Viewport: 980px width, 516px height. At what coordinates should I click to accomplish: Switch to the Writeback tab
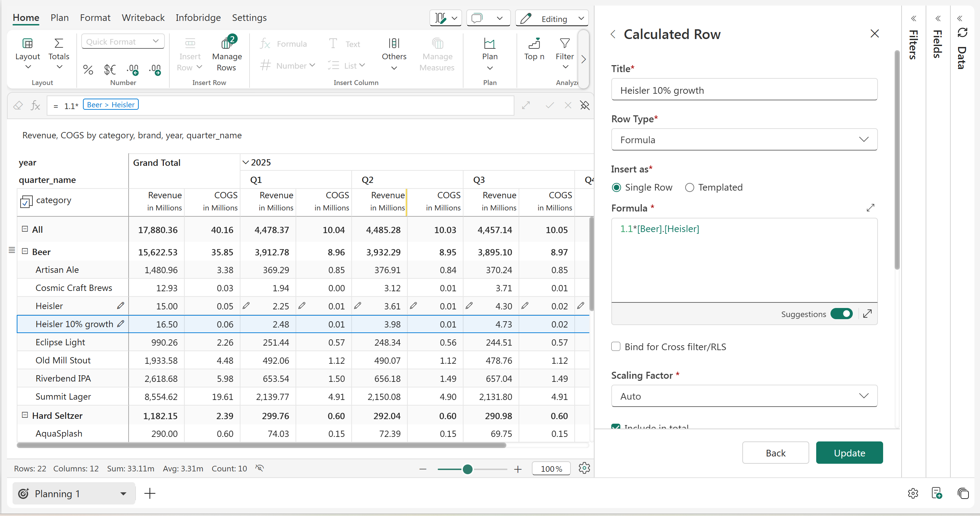pyautogui.click(x=143, y=17)
